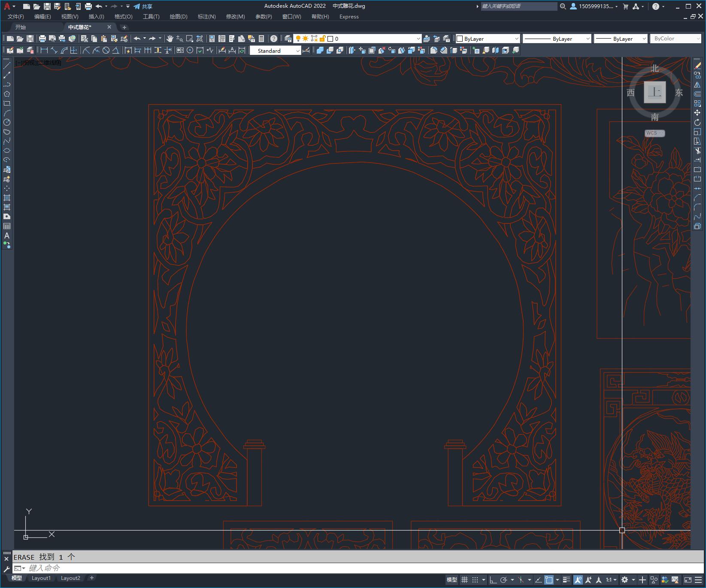Switch to Layout2 tab
The width and height of the screenshot is (706, 588).
(x=70, y=578)
